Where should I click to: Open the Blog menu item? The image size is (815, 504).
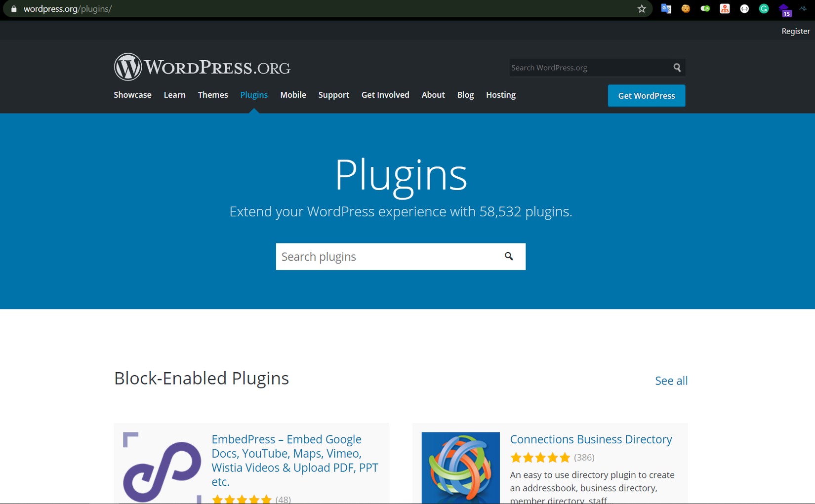(465, 95)
